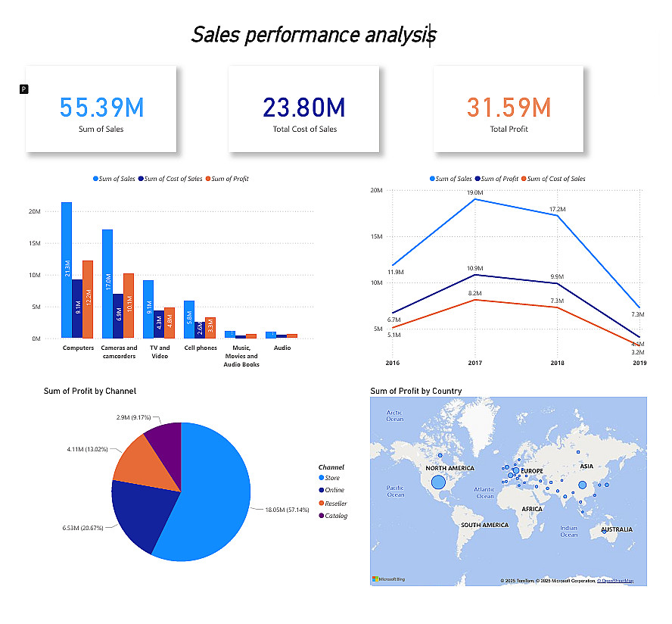This screenshot has height=624, width=672.
Task: Click the 4.11M (13.02%) pie data label
Action: tap(87, 450)
